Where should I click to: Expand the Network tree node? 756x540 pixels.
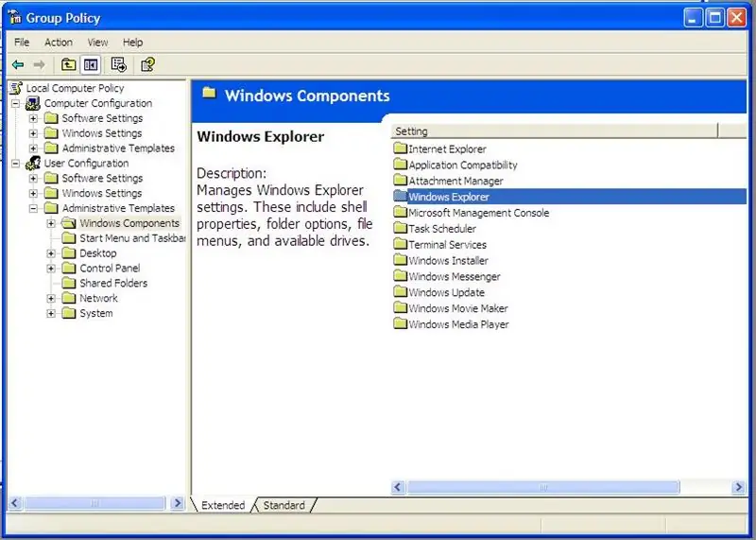tap(51, 298)
